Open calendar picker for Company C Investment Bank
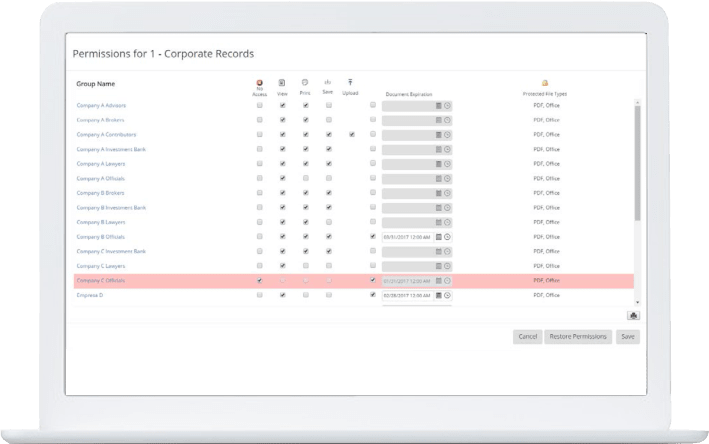Screen dimensions: 709x444 438,251
